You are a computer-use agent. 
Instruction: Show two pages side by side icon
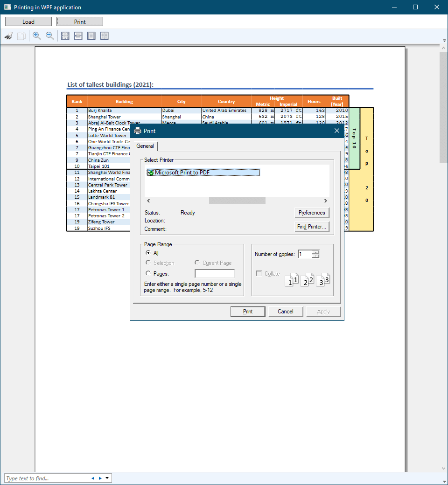point(105,36)
